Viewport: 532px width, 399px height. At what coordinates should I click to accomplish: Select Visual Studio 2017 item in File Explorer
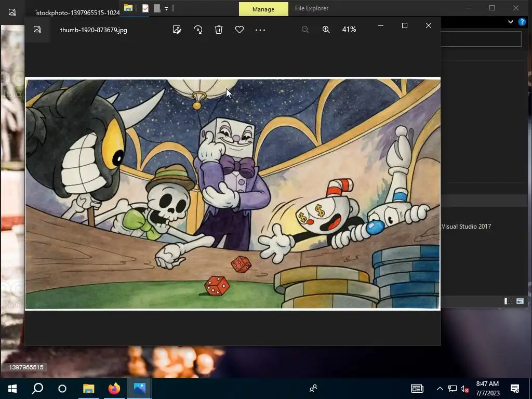point(466,227)
